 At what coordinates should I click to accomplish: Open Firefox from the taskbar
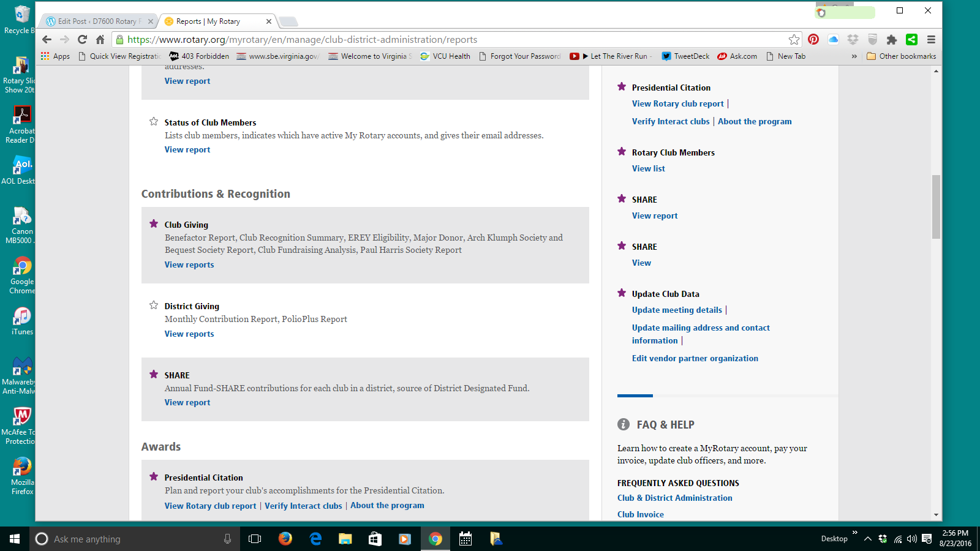click(285, 539)
